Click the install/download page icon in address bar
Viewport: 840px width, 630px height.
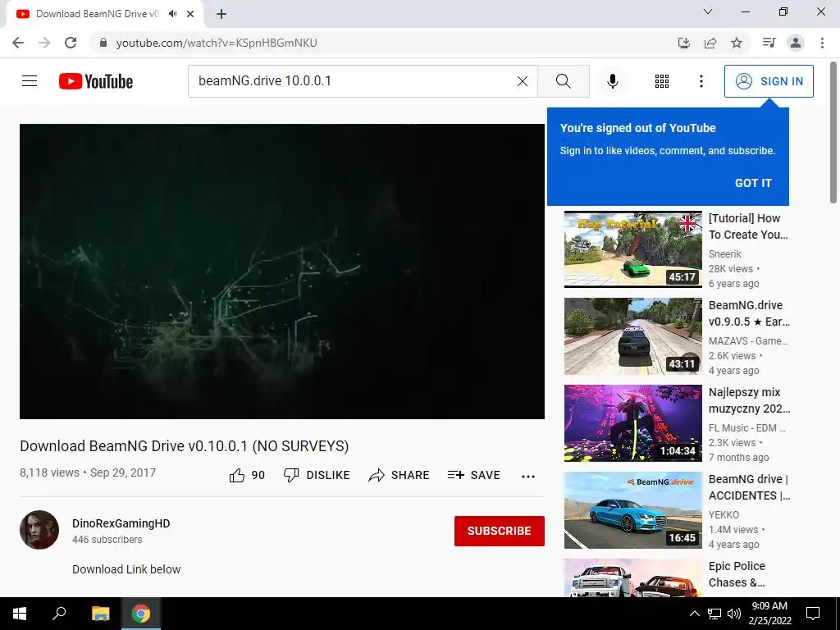[683, 43]
